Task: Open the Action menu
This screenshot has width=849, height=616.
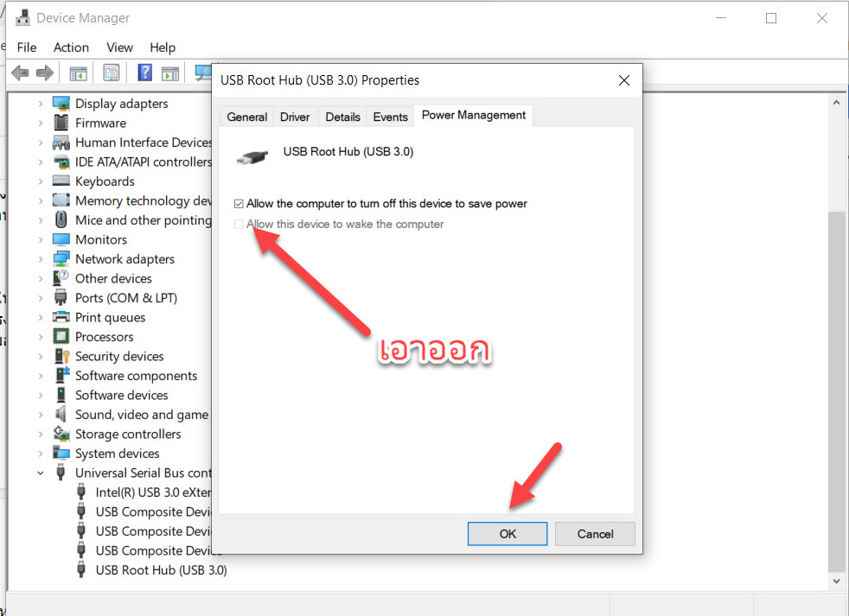Action: tap(71, 48)
